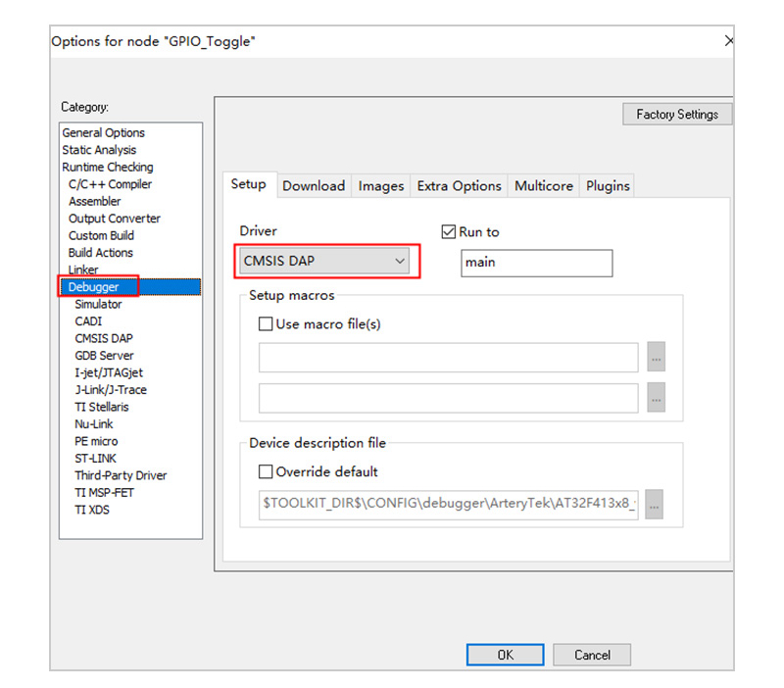Click the Run to text field containing main
The image size is (784, 688).
536,263
